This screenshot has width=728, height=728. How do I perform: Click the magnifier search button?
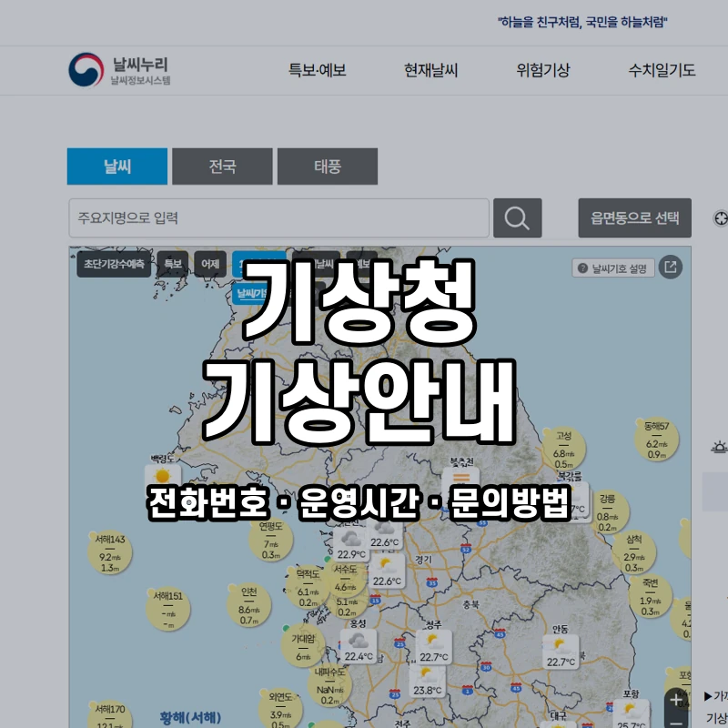[517, 217]
